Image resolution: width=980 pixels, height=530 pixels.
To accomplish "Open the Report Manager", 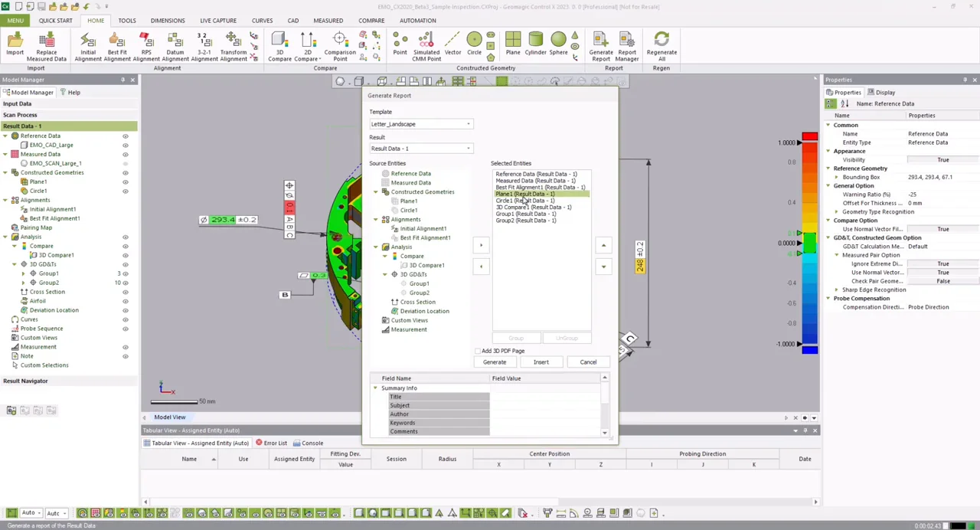I will pyautogui.click(x=627, y=46).
